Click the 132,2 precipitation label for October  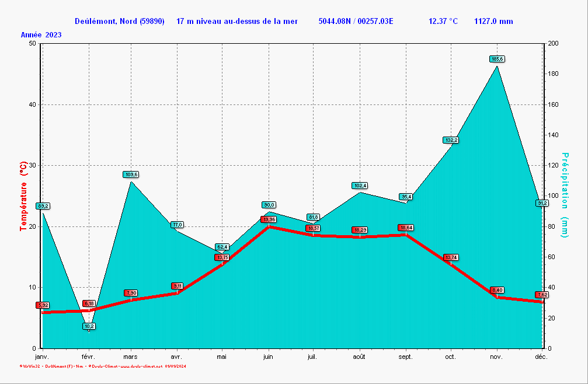451,140
